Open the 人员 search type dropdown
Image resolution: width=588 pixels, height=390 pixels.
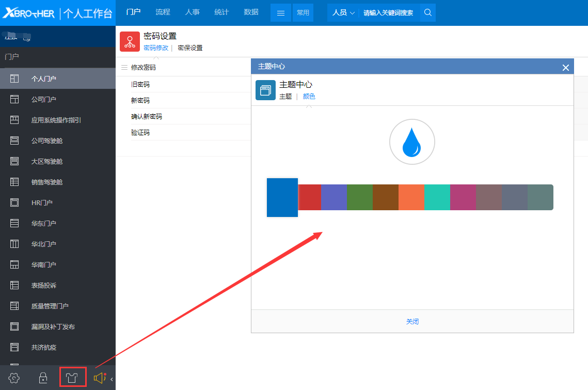(x=343, y=12)
